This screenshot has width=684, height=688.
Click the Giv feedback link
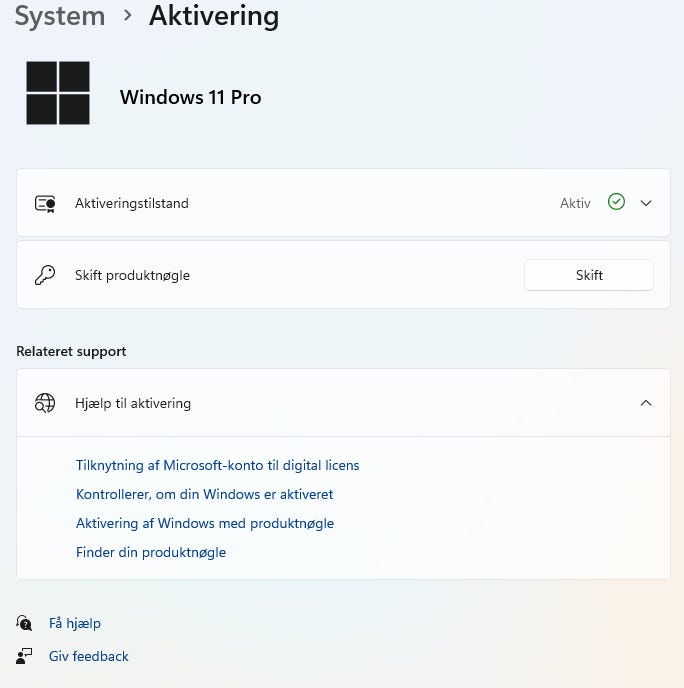point(89,656)
